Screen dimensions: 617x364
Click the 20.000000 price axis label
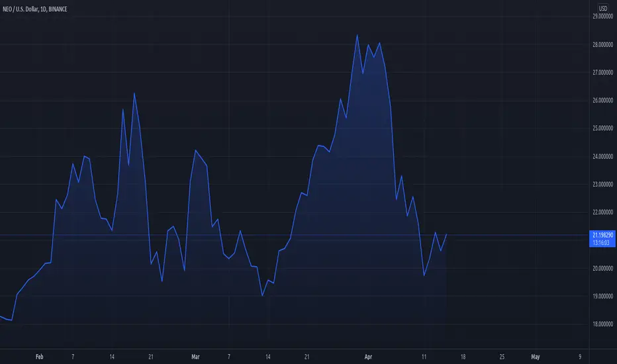(602, 268)
